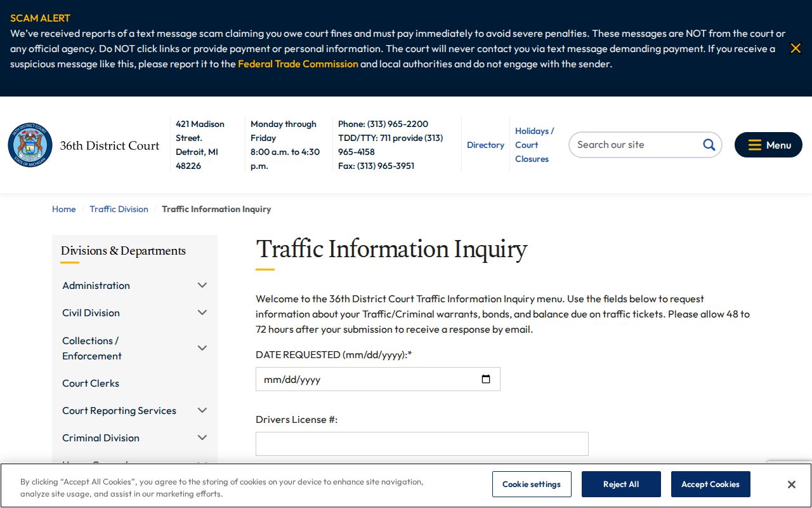Click the 421 Madison Street address
This screenshot has width=812, height=508.
pyautogui.click(x=200, y=145)
